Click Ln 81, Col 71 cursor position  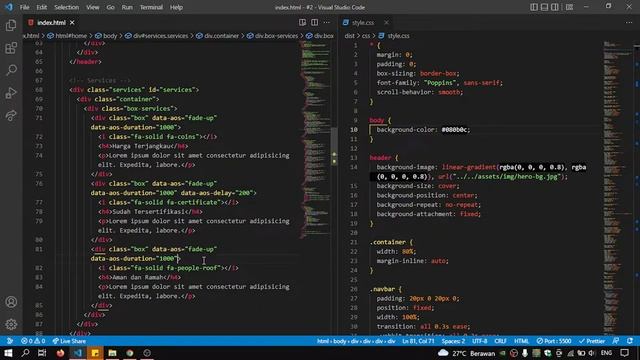coord(418,341)
